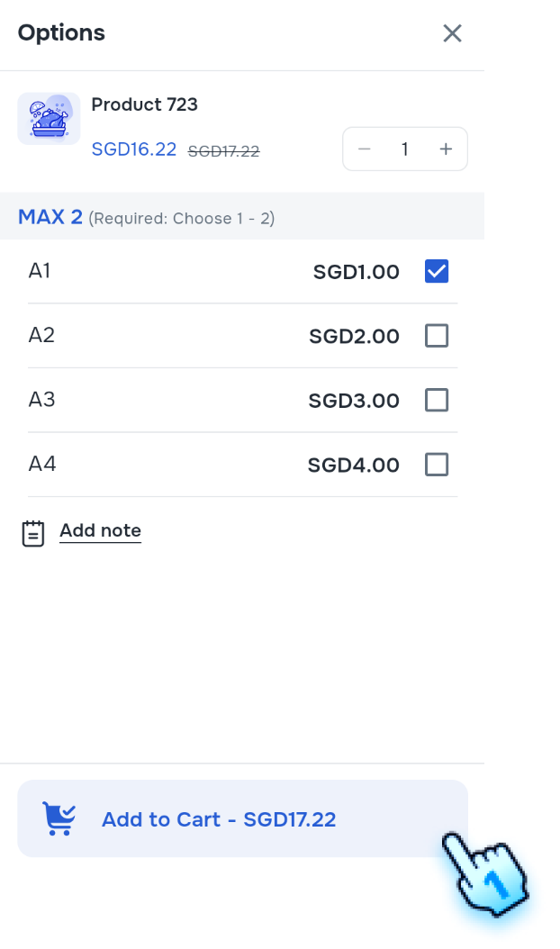Uncheck option A1

coord(437,270)
